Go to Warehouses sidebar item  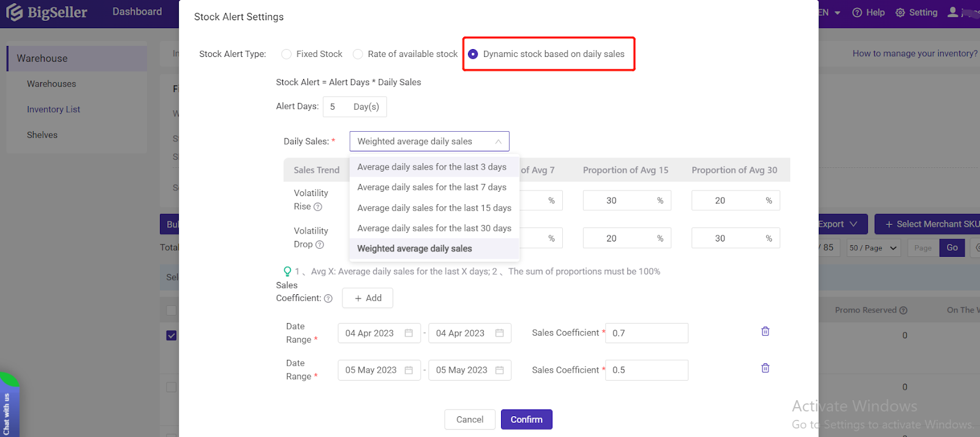51,84
